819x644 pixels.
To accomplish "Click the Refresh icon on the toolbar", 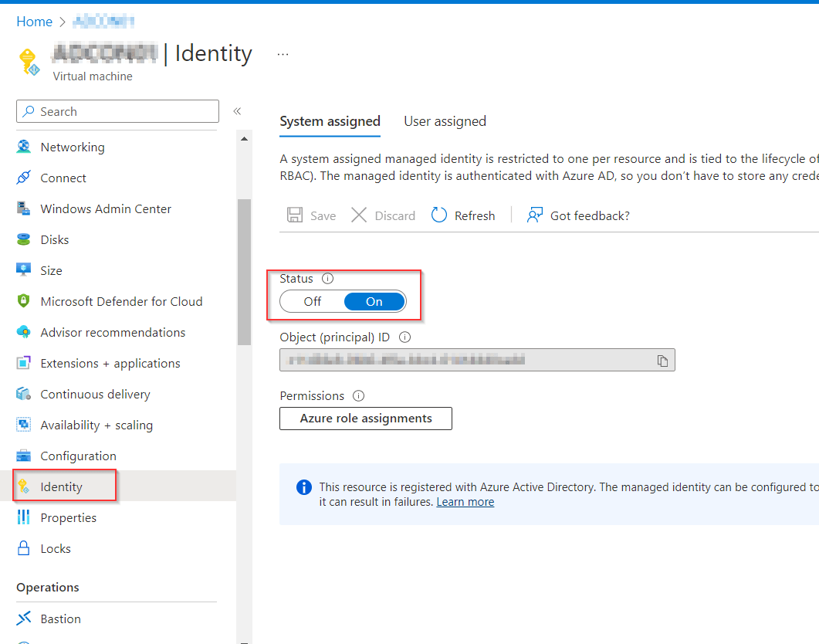I will point(438,215).
